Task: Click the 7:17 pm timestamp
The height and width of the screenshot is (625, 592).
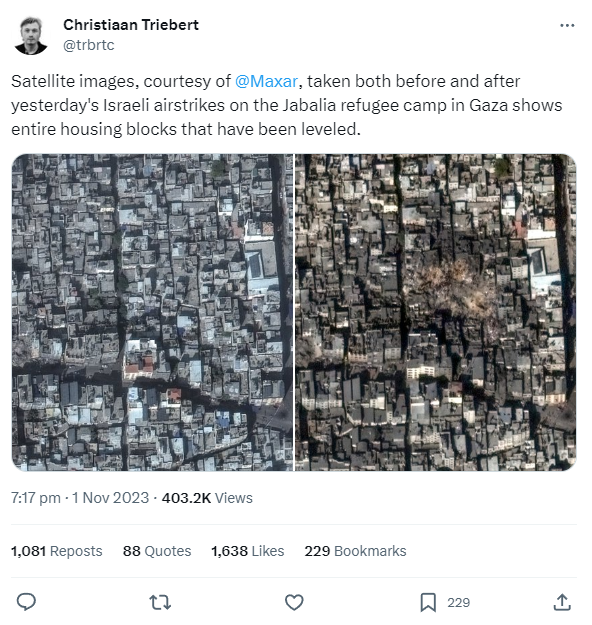Action: 36,498
